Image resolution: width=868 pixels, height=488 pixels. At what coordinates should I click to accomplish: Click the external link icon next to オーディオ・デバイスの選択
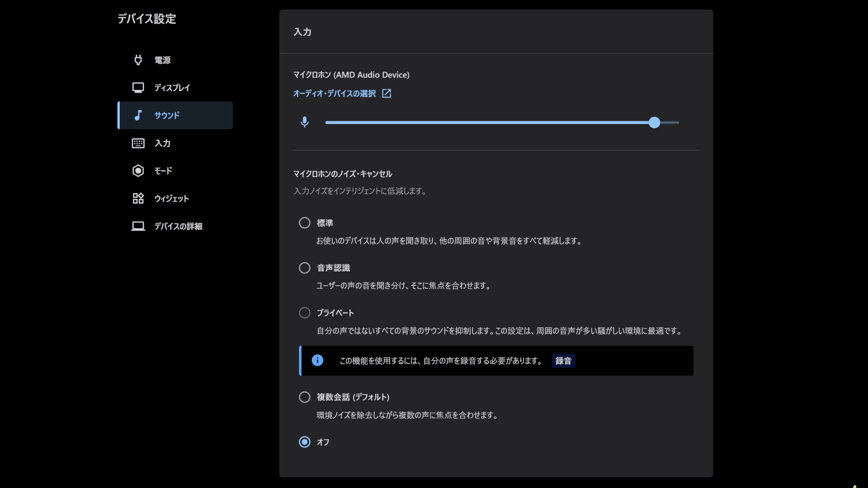(387, 93)
